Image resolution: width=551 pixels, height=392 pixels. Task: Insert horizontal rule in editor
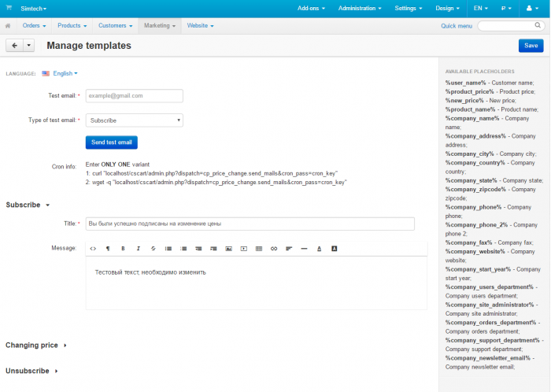coord(304,249)
